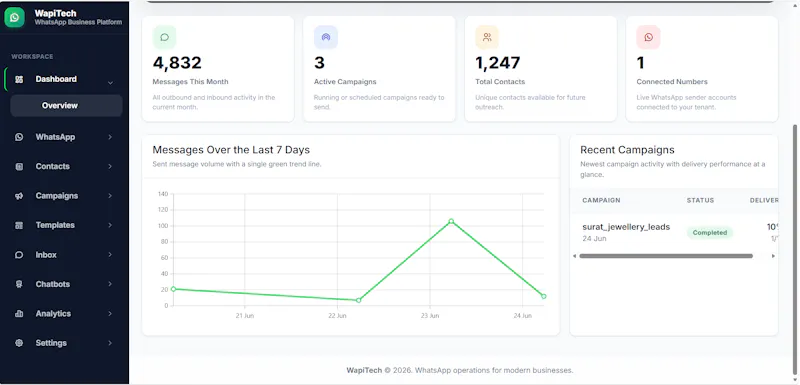800x385 pixels.
Task: Click the 24 Jun final data point
Action: point(543,296)
